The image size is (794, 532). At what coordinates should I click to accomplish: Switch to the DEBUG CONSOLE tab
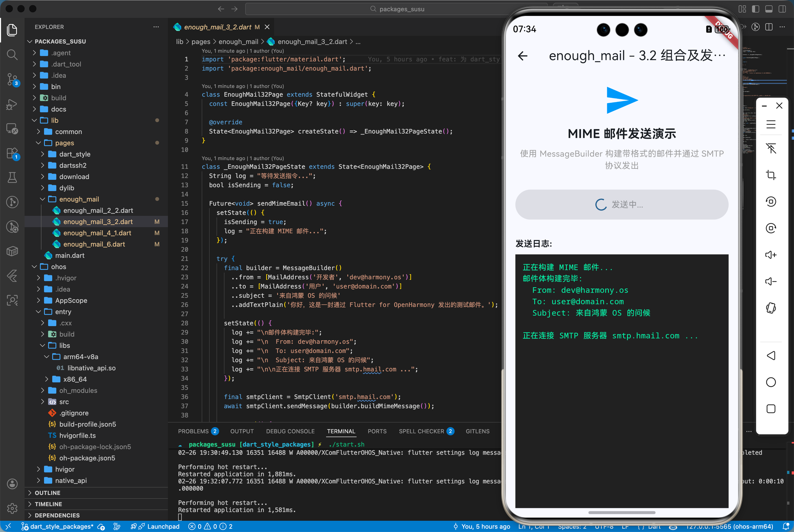(290, 431)
